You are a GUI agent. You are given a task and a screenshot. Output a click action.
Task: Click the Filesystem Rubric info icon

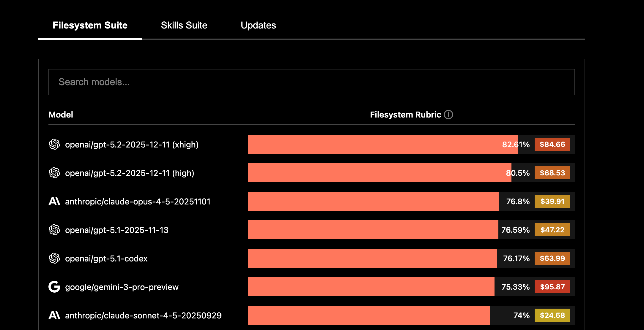click(x=448, y=115)
